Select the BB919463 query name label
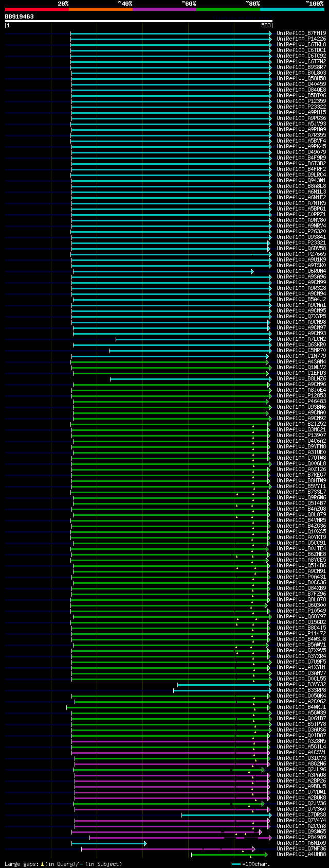 click(x=20, y=16)
